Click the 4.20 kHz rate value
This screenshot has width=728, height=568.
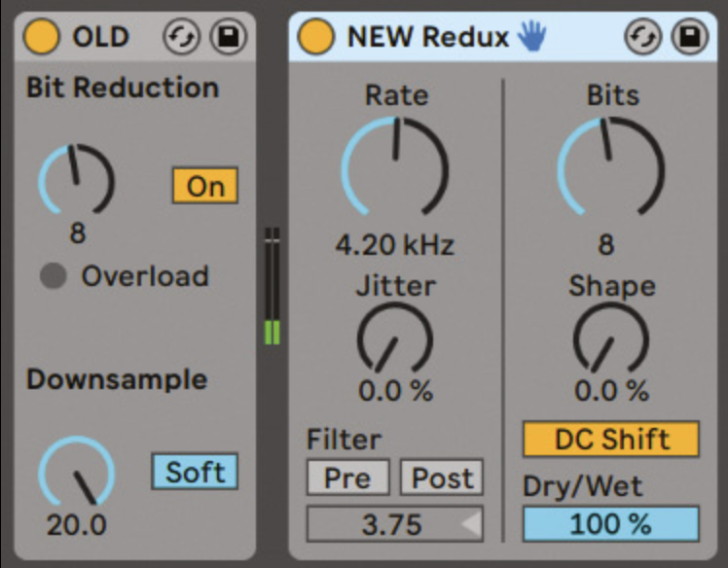click(395, 244)
